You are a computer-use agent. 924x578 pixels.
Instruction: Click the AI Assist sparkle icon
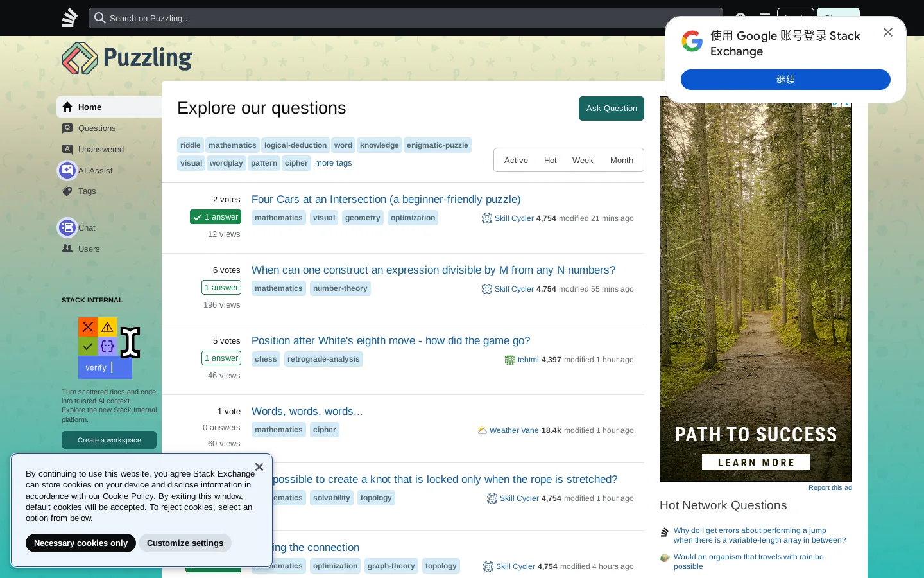(67, 170)
